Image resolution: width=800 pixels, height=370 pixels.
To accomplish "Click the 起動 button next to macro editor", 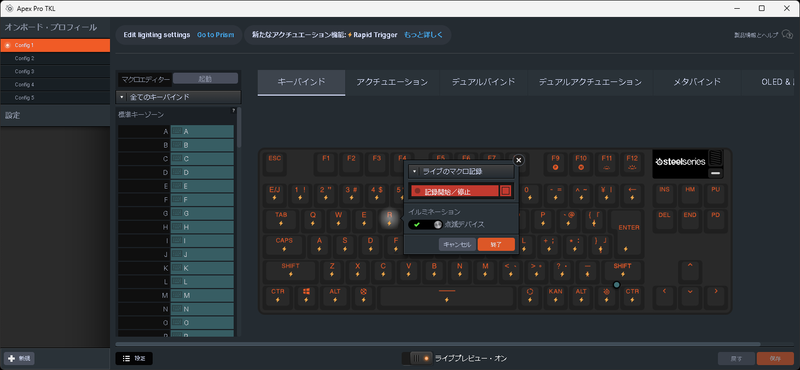I will (x=205, y=79).
